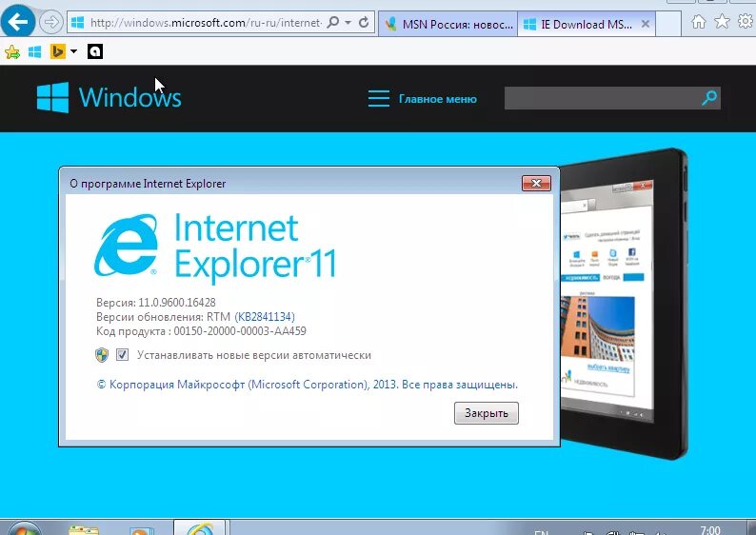Refresh the page with the reload icon
This screenshot has width=756, height=535.
click(364, 22)
